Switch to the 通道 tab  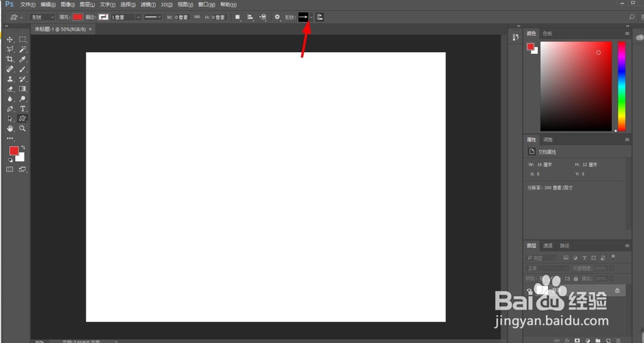(x=548, y=246)
